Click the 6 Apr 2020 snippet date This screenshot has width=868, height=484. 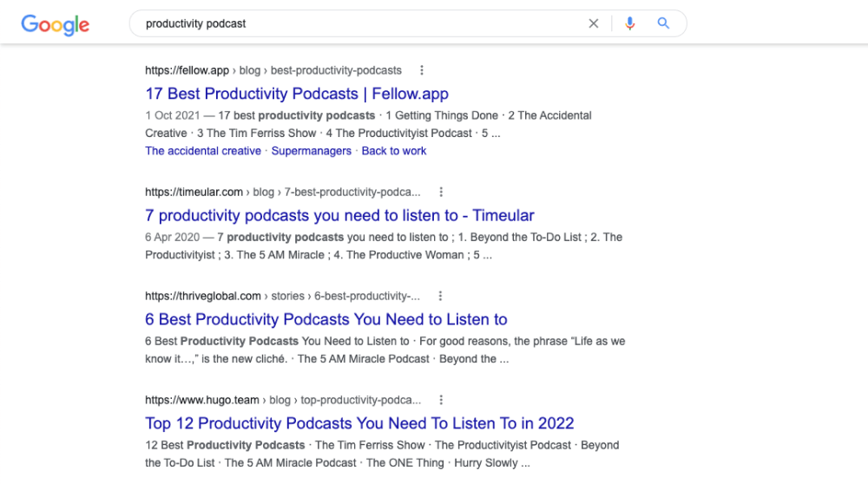tap(172, 238)
